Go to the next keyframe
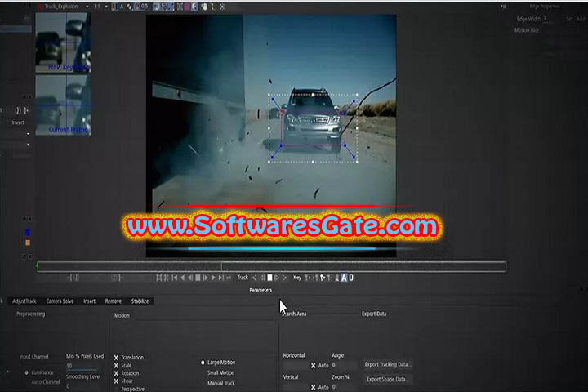Screen dimensions: 588x392 pos(315,278)
